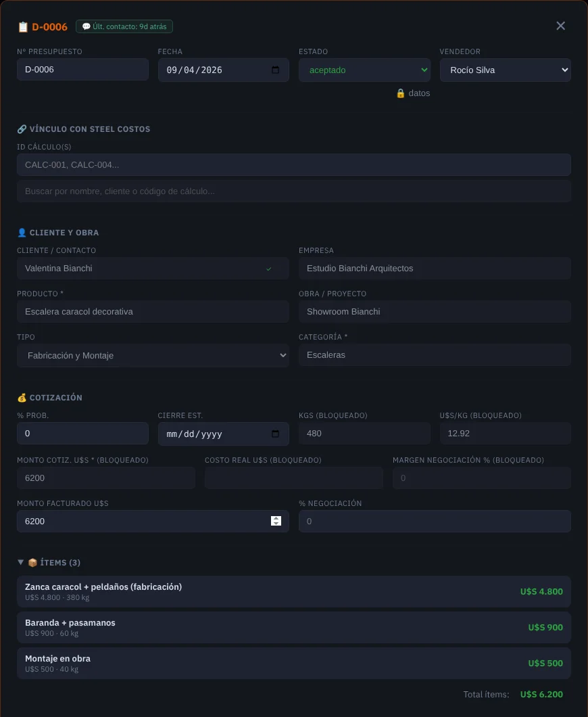The width and height of the screenshot is (588, 717).
Task: Click the package icon by Ítems (3)
Action: coord(32,563)
